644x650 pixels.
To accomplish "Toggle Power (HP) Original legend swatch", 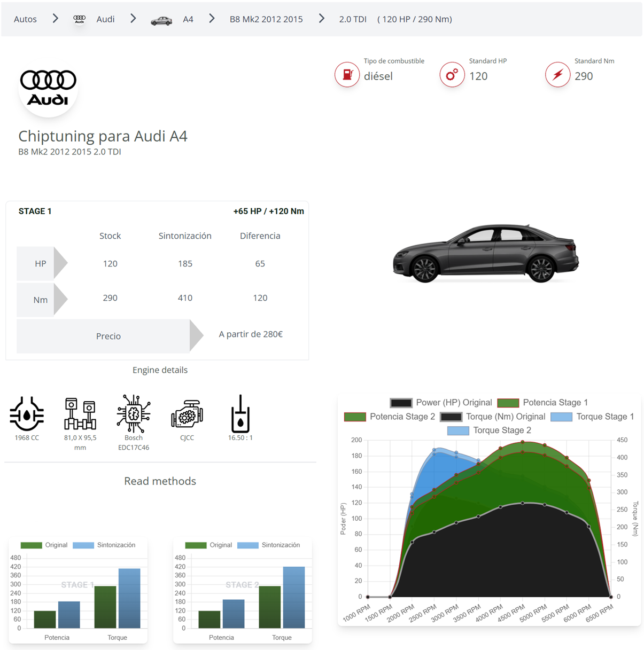I will tap(401, 403).
